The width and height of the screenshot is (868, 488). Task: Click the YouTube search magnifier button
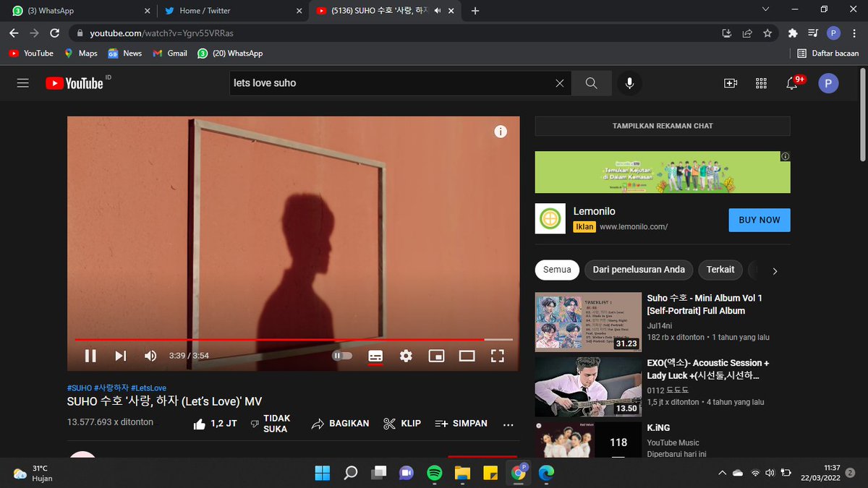pos(591,83)
